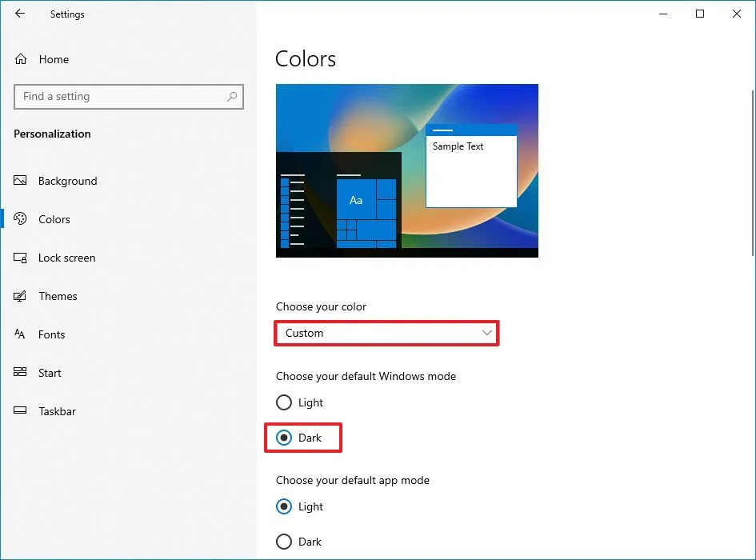Switch to the Personalization section heading
This screenshot has height=560, width=756.
[x=51, y=134]
